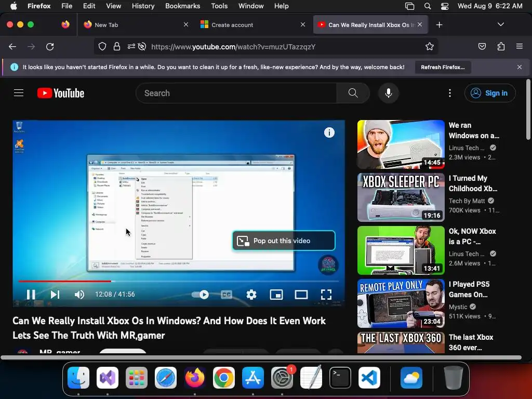This screenshot has height=399, width=532.
Task: Close the YouTube video tab
Action: point(420,24)
